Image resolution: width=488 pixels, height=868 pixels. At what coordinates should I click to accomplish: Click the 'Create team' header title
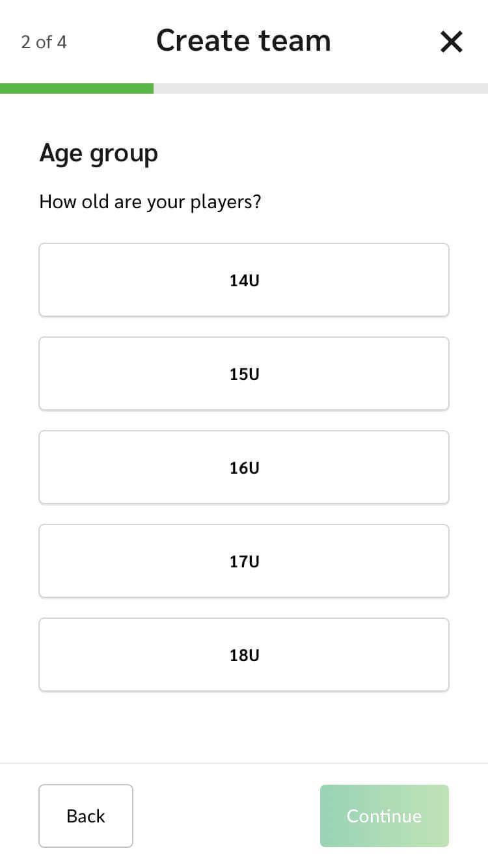243,40
